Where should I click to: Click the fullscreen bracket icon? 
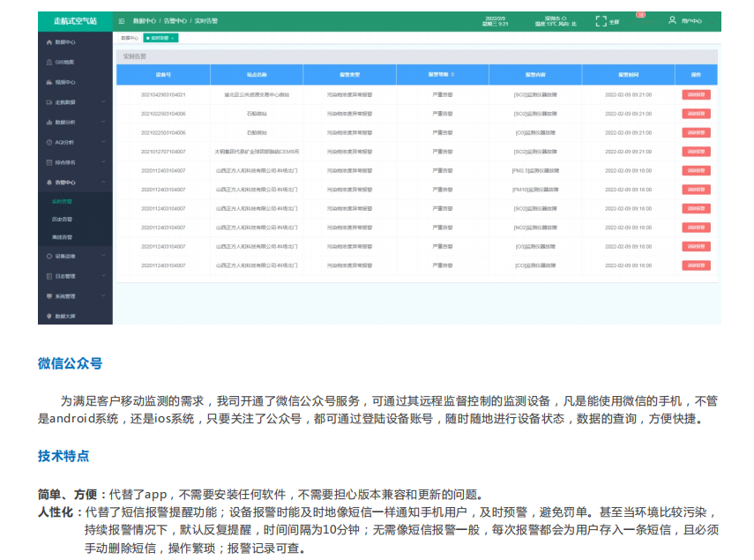[601, 21]
